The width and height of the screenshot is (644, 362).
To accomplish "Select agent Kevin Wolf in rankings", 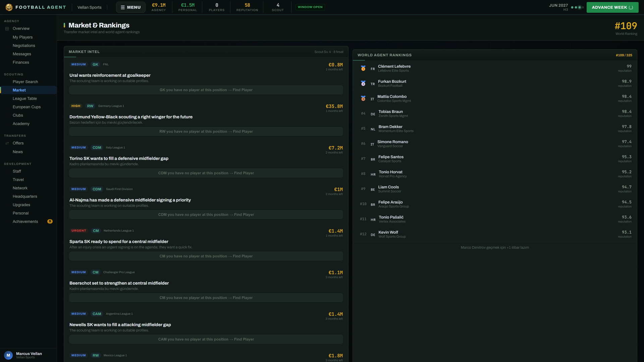I will (x=495, y=234).
